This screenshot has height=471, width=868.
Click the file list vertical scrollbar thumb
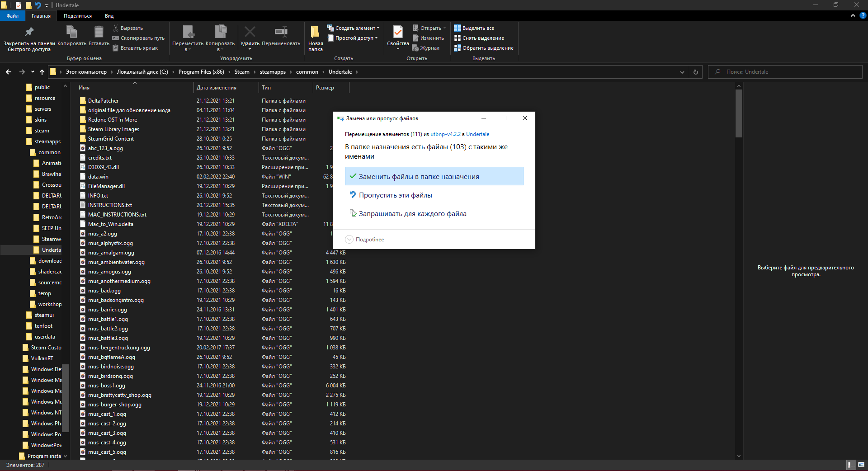(739, 113)
